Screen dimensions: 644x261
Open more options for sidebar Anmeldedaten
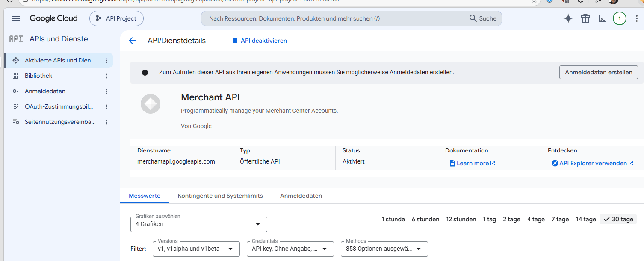click(106, 91)
